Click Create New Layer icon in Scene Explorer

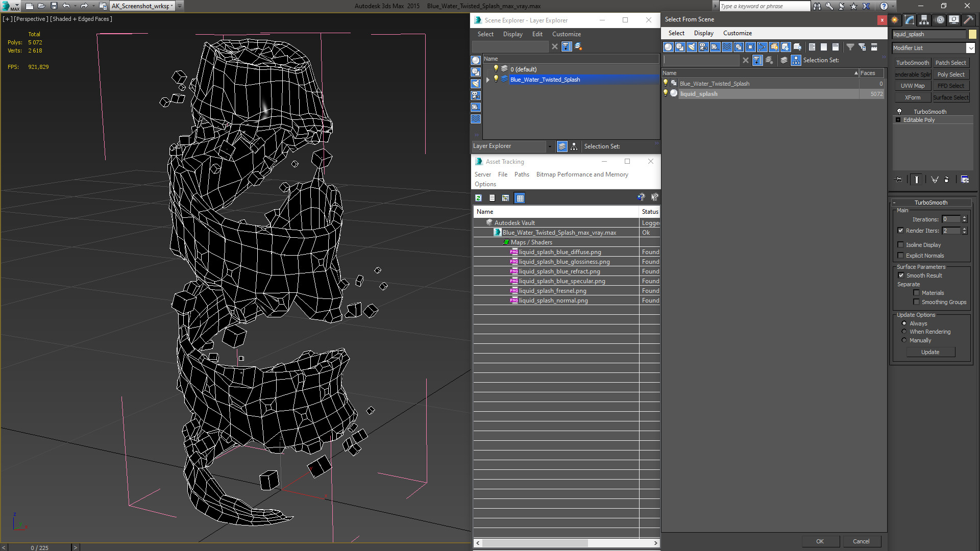pos(578,46)
